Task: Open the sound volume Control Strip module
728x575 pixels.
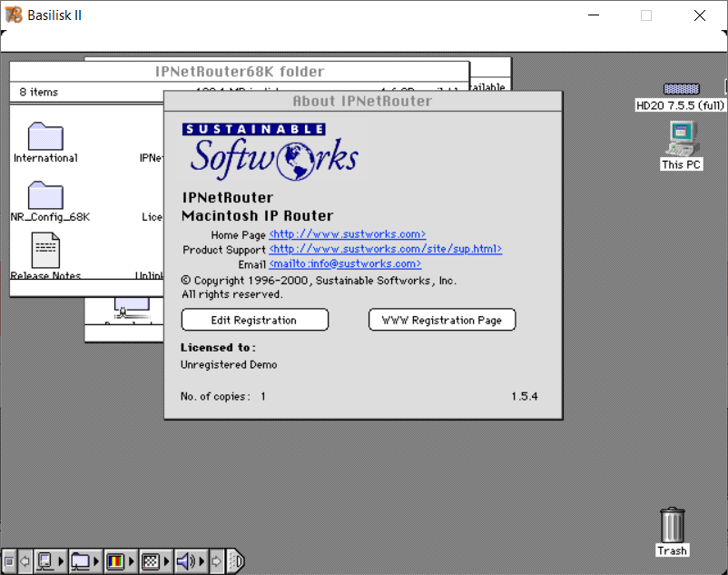Action: [x=191, y=561]
